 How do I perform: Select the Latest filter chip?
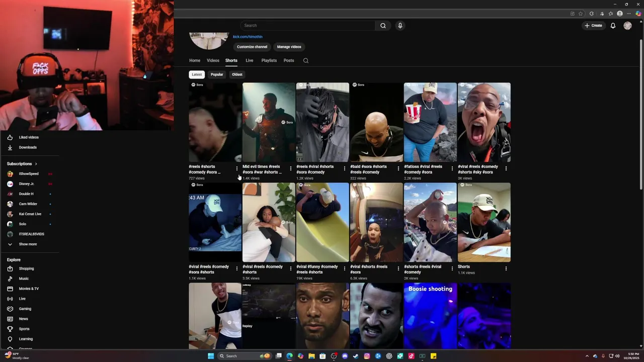[197, 74]
